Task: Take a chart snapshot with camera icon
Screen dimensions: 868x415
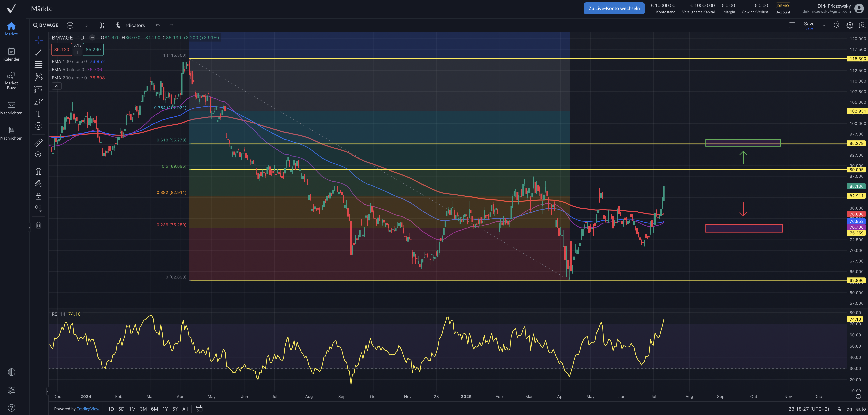Action: (862, 25)
